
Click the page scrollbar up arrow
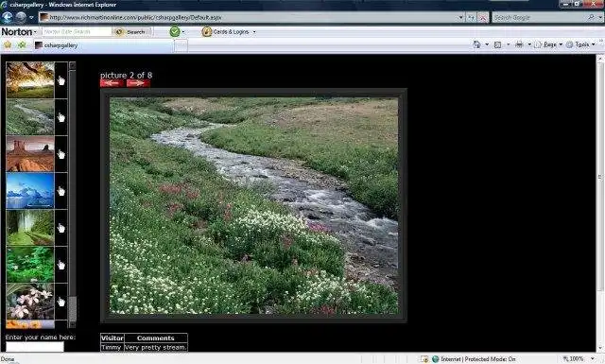[x=600, y=59]
